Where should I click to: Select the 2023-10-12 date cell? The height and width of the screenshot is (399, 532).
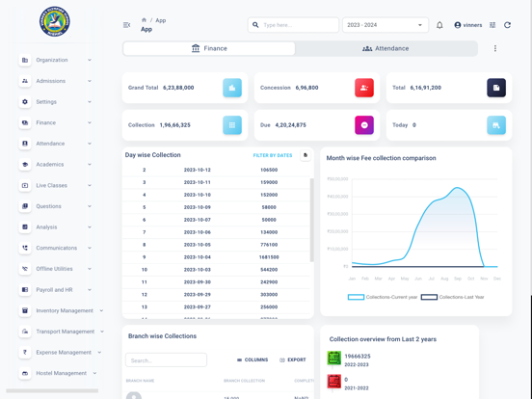point(198,170)
